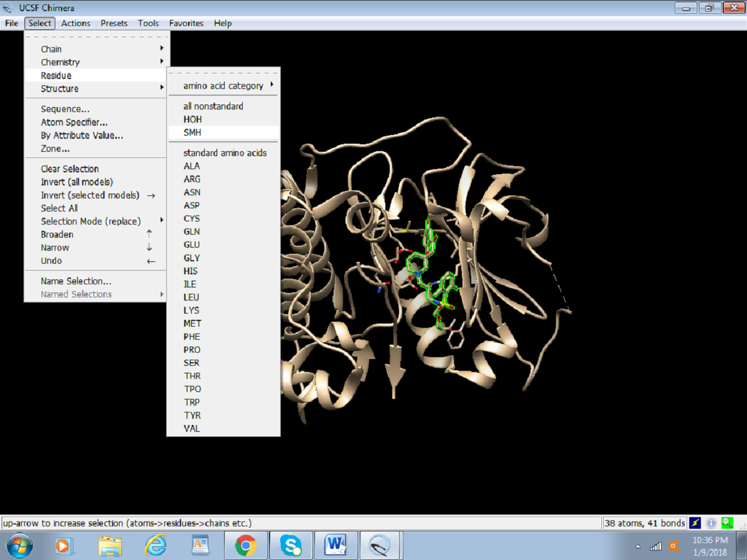The height and width of the screenshot is (560, 747).
Task: Open the Tools menu
Action: click(148, 23)
